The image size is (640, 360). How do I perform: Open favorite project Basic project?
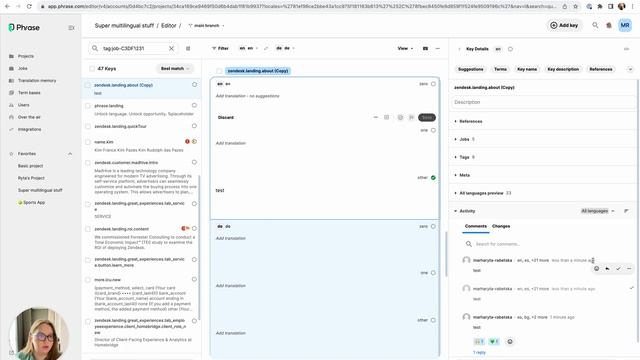pos(30,166)
